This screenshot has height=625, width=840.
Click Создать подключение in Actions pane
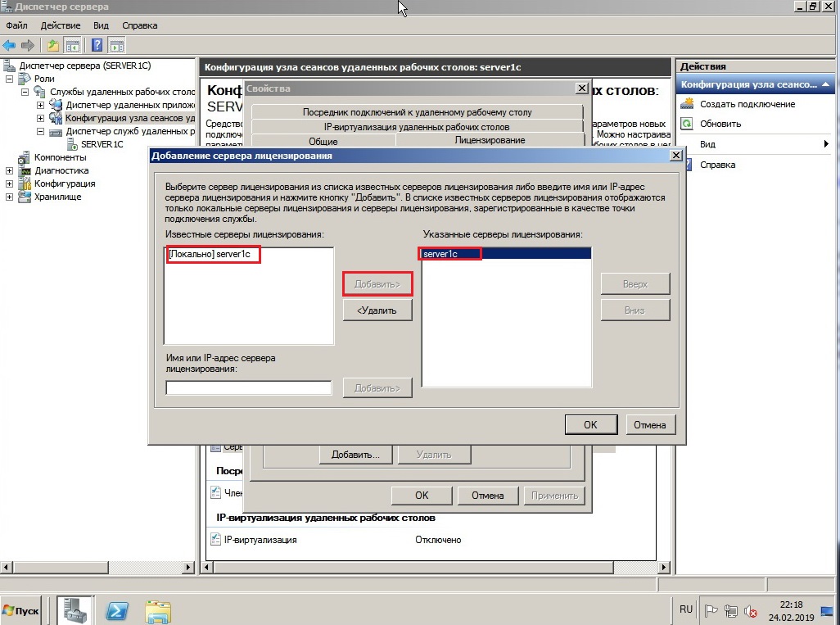[x=747, y=104]
